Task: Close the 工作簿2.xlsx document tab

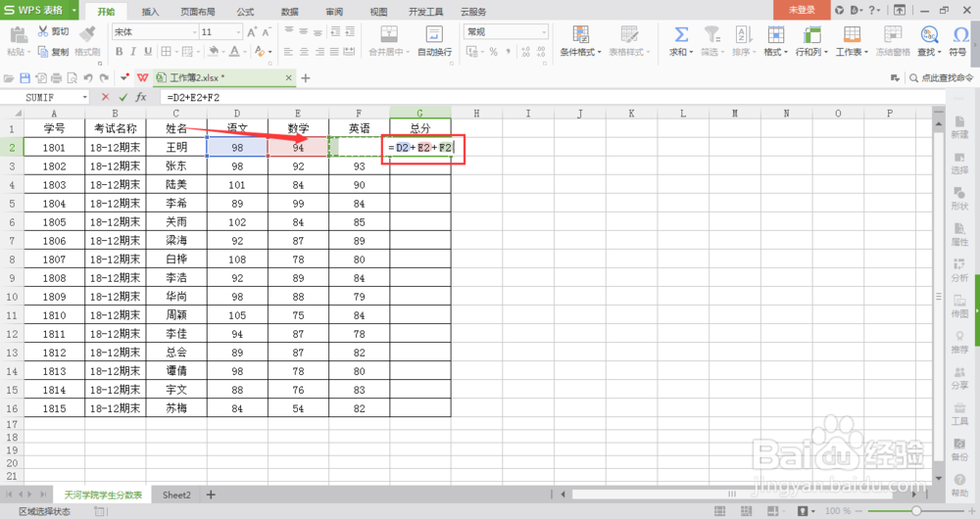Action: (x=288, y=78)
